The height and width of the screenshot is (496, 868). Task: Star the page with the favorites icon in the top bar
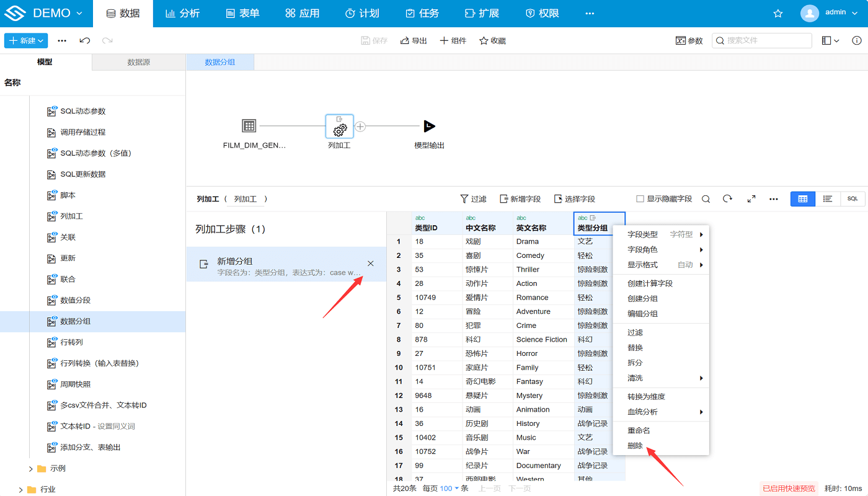[778, 14]
